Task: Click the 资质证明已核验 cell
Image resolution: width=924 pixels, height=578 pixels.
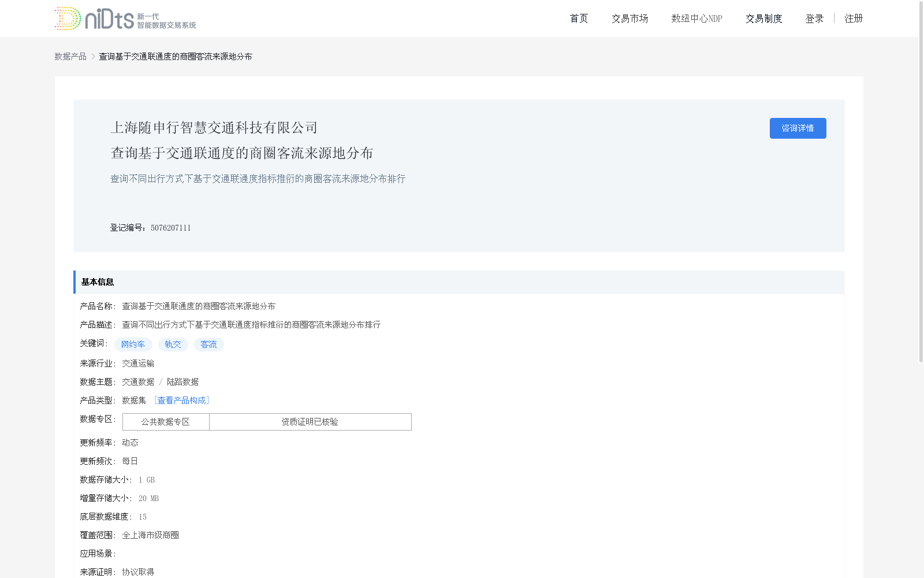Action: 310,422
